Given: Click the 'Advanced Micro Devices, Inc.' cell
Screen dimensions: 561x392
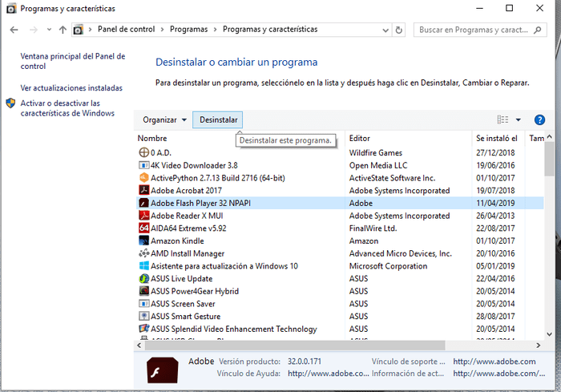Looking at the screenshot, I should [x=400, y=253].
